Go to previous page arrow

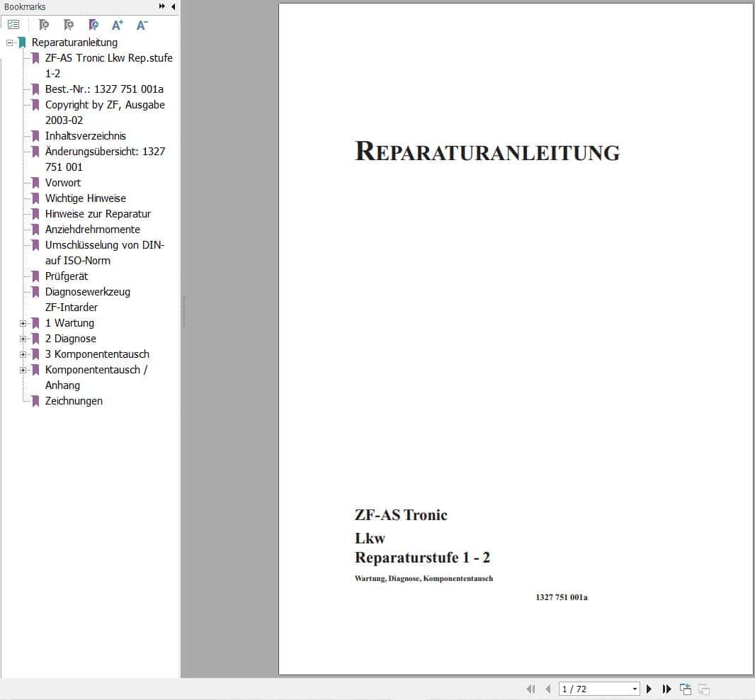pyautogui.click(x=547, y=689)
